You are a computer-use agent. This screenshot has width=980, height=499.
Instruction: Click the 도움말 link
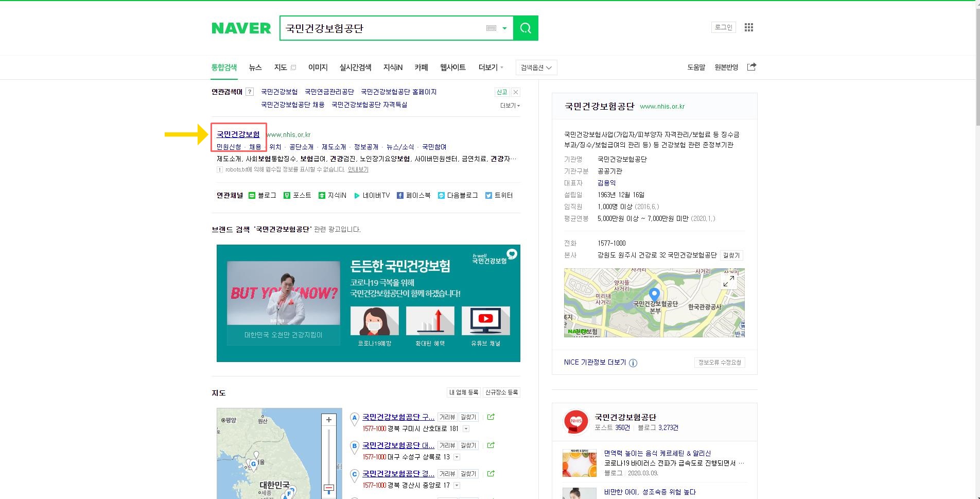point(696,67)
